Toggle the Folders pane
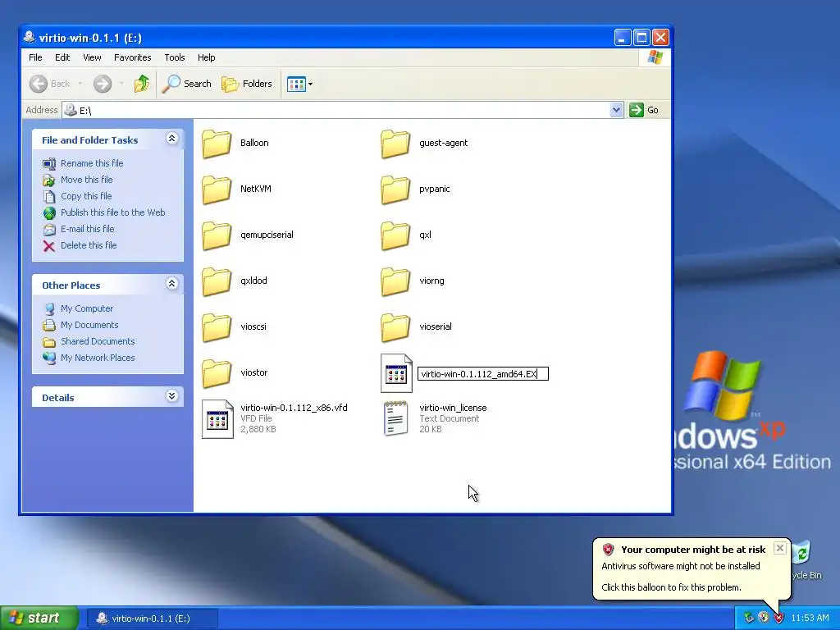The width and height of the screenshot is (840, 630). (x=247, y=84)
